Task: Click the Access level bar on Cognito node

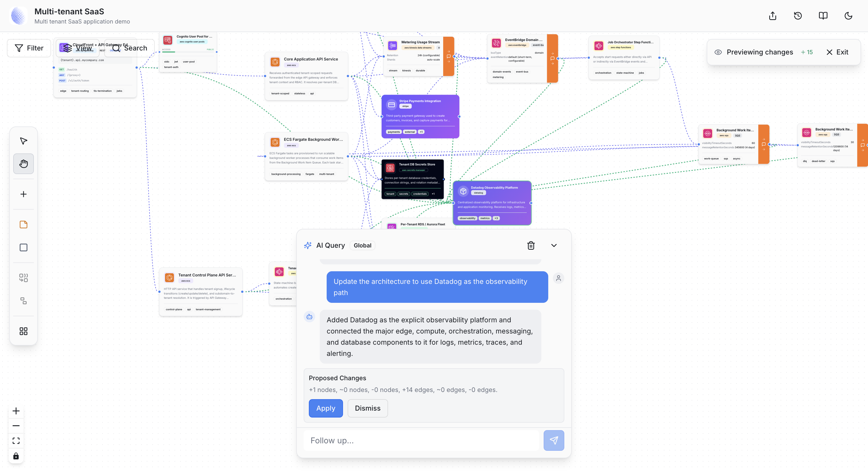Action: coord(188,52)
